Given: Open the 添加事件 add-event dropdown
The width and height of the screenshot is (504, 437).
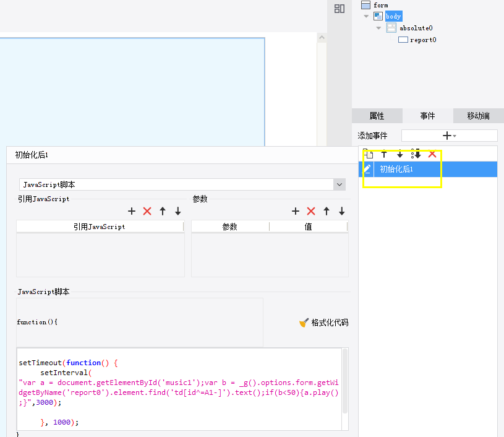Looking at the screenshot, I should coord(449,135).
